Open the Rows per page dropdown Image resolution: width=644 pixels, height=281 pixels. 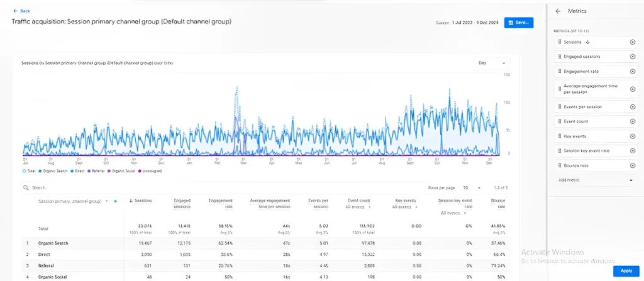471,187
